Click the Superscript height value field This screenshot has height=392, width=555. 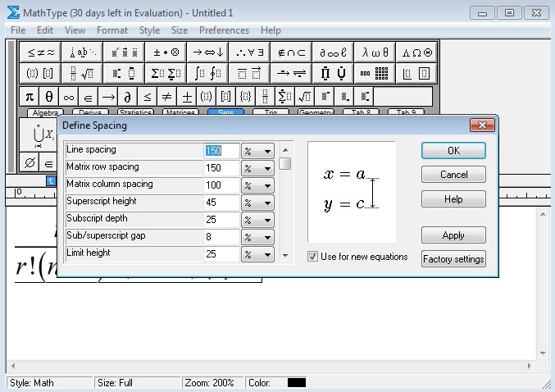pyautogui.click(x=221, y=203)
